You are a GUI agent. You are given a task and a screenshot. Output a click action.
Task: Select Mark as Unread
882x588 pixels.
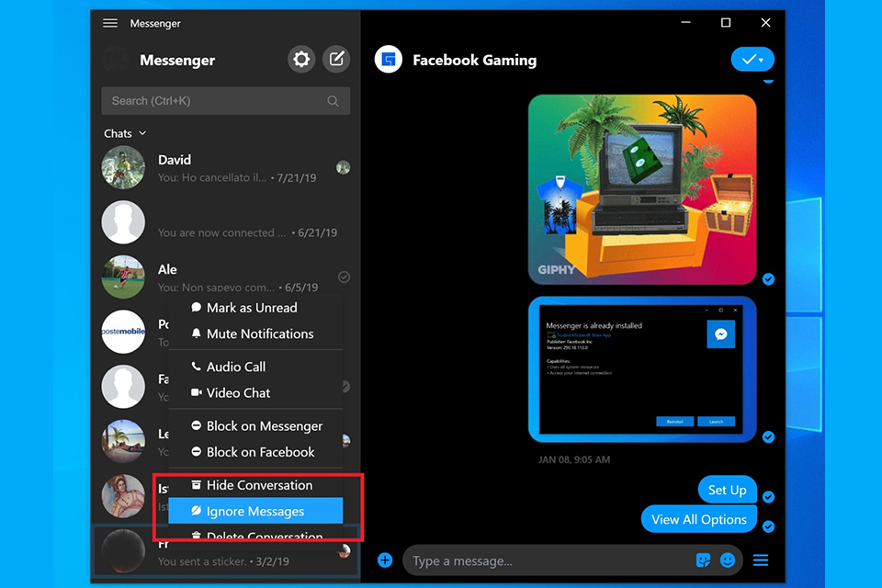pos(256,308)
